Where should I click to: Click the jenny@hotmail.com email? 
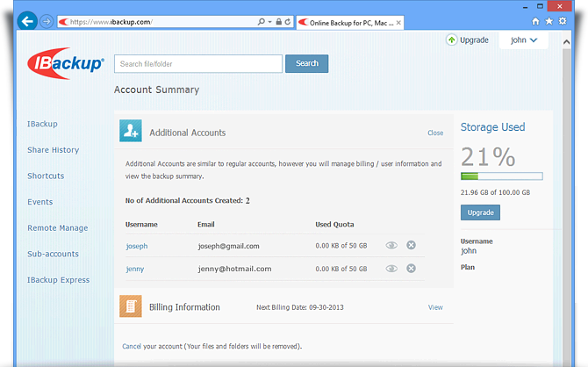(234, 269)
